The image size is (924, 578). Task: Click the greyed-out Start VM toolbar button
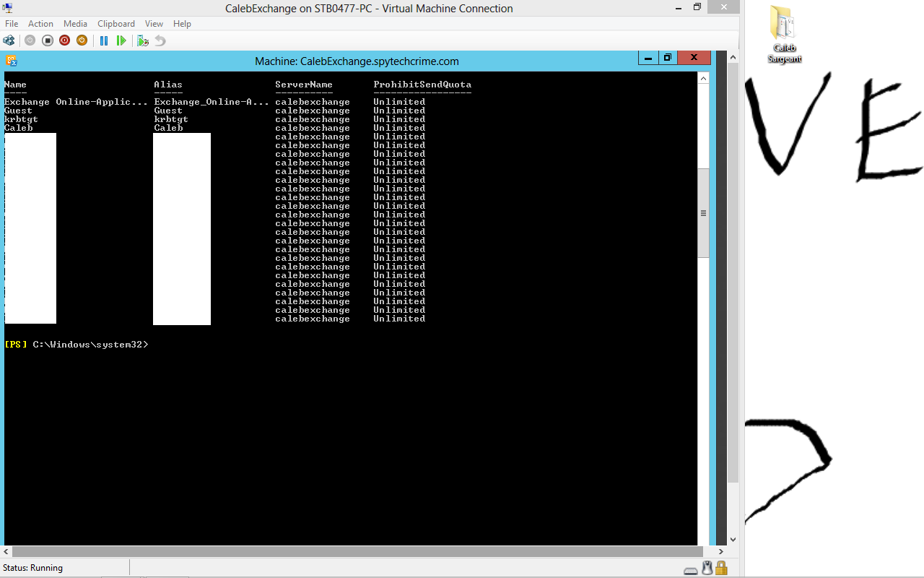coord(30,40)
